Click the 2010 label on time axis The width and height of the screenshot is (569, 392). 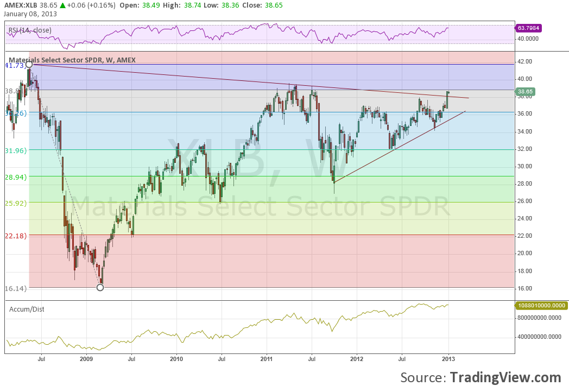click(176, 359)
